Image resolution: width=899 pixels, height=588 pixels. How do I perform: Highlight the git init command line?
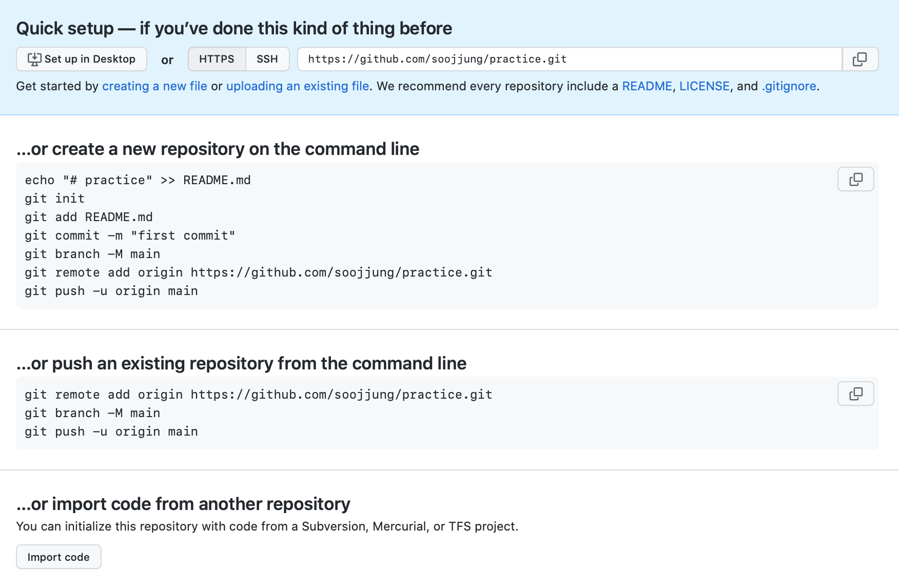[x=54, y=198]
